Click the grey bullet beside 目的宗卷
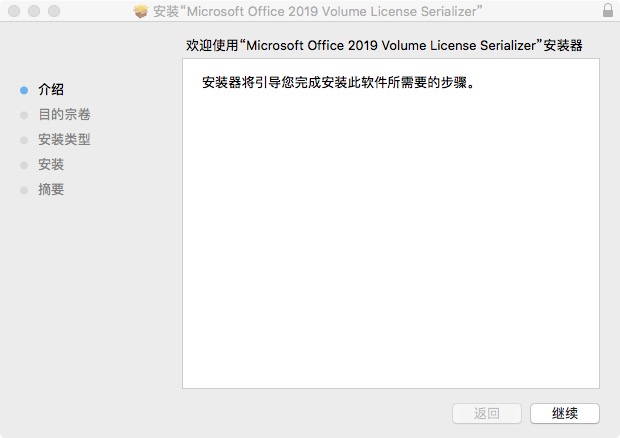620x438 pixels. [24, 115]
